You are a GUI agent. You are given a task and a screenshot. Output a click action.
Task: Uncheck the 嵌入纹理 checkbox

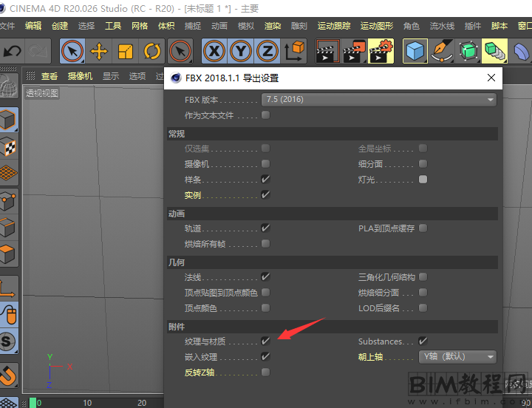[x=266, y=357]
